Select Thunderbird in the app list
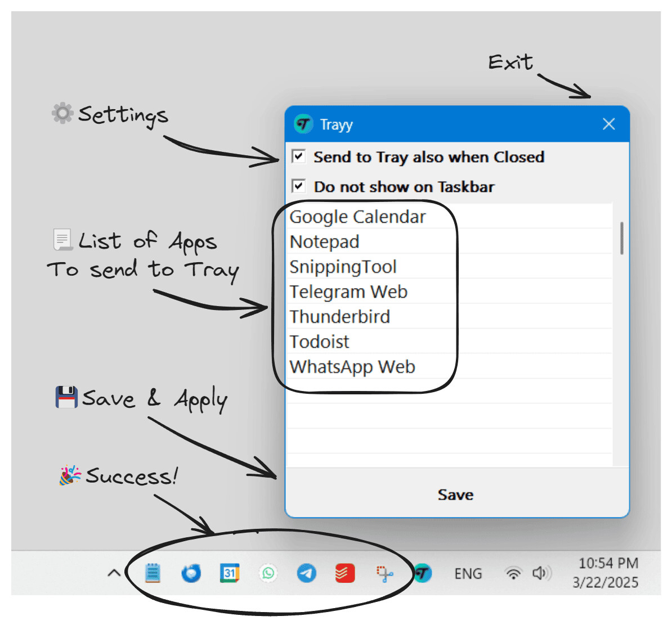Viewport: 672px width, 625px height. [x=449, y=317]
